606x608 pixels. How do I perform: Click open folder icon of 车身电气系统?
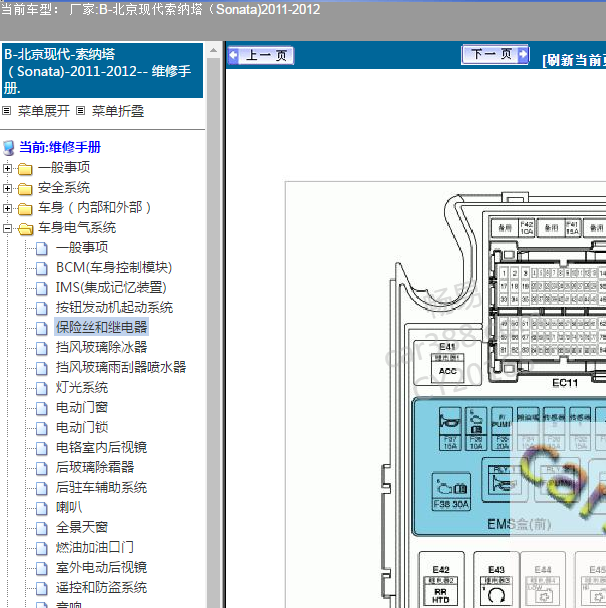coord(26,229)
